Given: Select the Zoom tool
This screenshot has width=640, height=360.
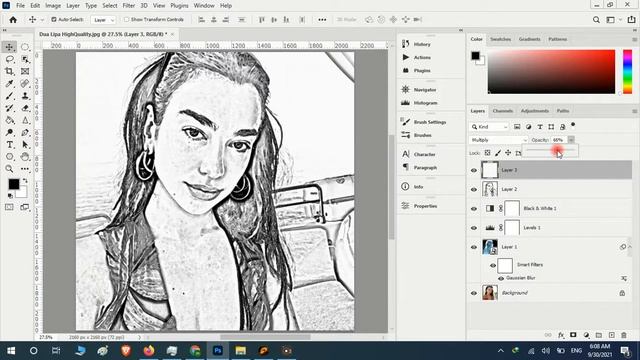Looking at the screenshot, I should [9, 169].
